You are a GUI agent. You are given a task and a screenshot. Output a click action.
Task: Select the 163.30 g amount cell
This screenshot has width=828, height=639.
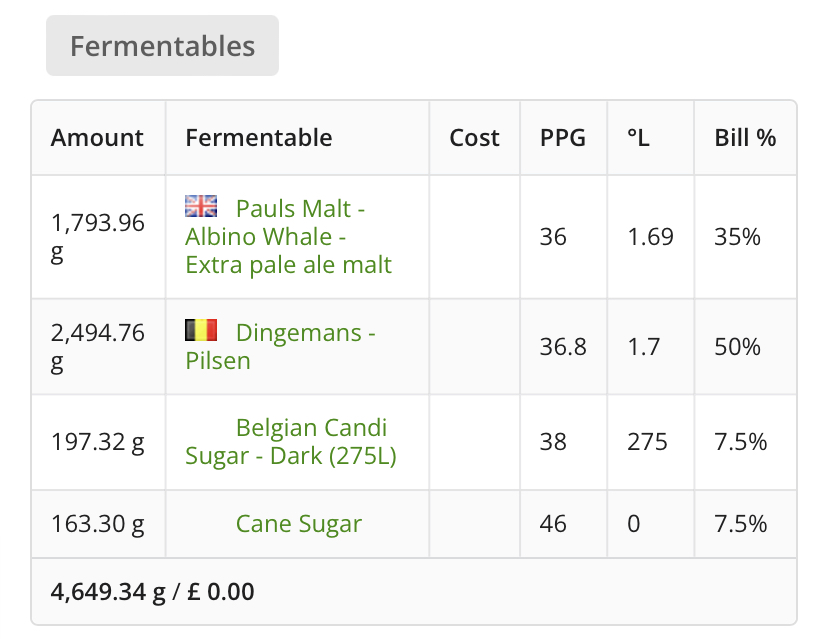(98, 524)
